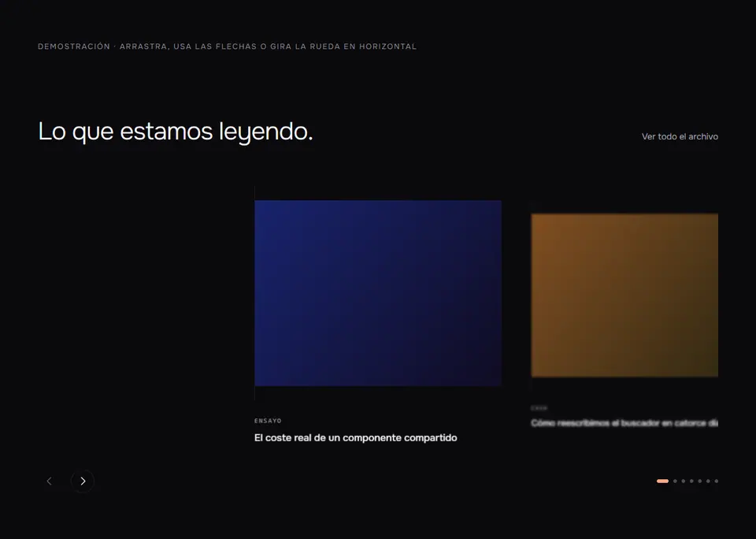This screenshot has height=539, width=756.
Task: Jump to the second pagination dot
Action: [x=675, y=481]
